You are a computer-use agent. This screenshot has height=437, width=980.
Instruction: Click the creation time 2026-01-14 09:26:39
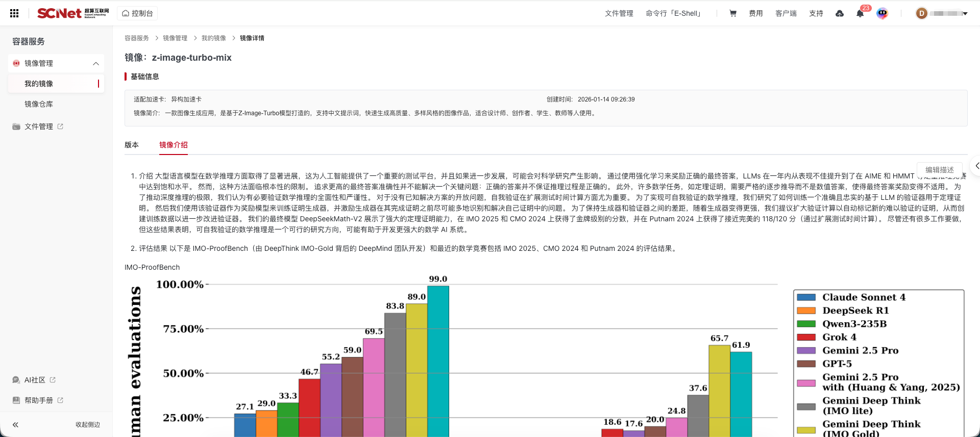coord(606,99)
